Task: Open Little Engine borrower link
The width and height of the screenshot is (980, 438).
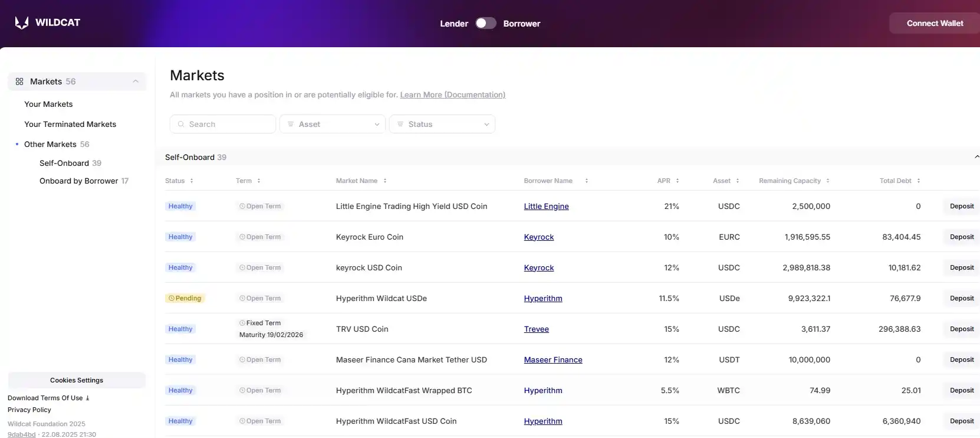Action: [547, 206]
